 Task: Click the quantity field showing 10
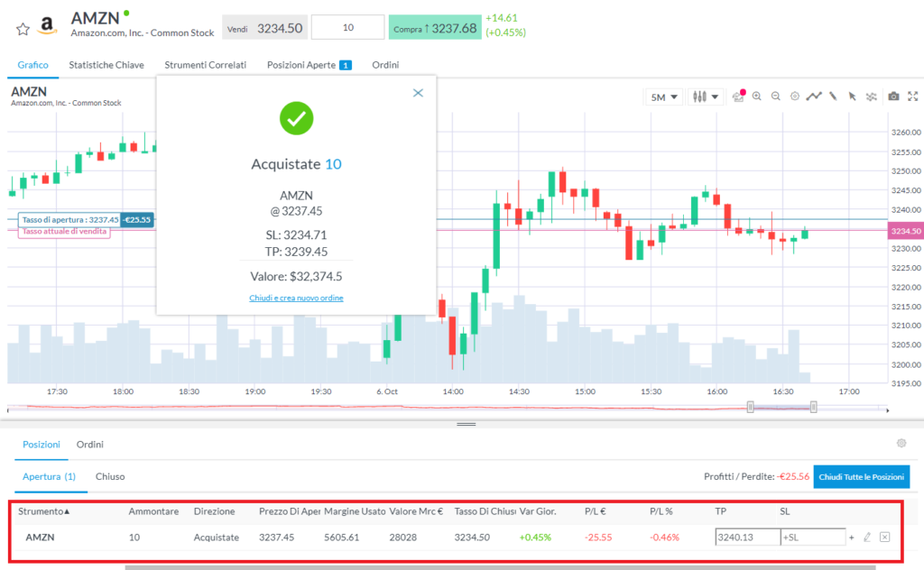click(x=347, y=27)
